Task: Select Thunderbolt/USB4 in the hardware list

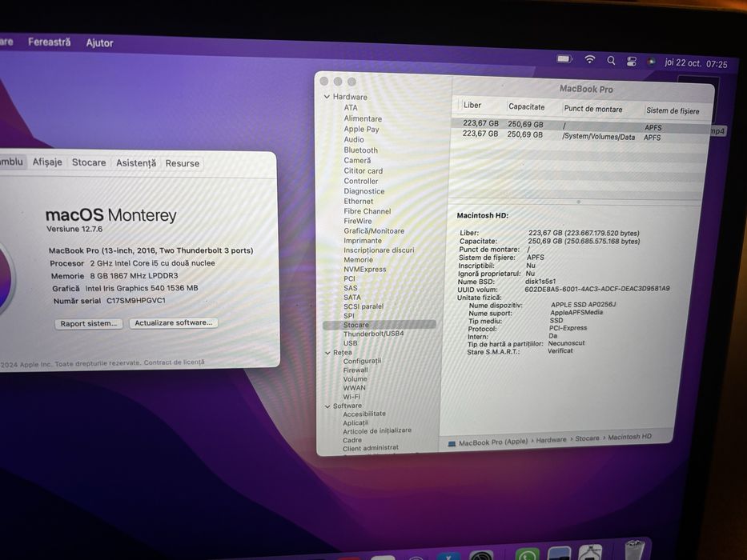Action: click(373, 334)
